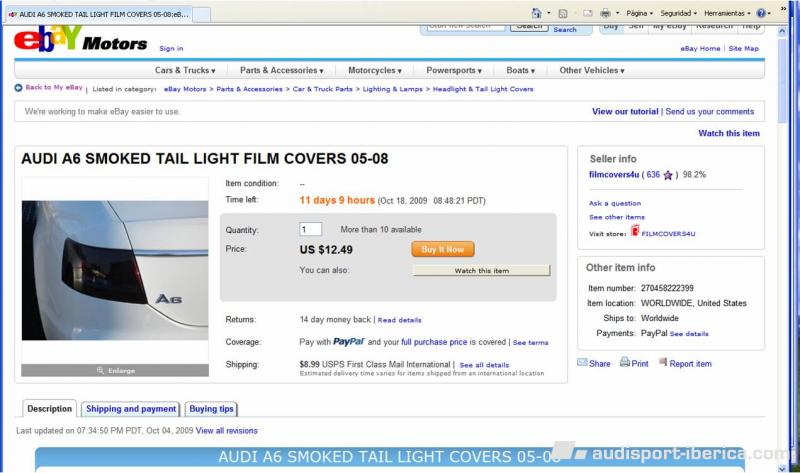Click seller feedback score 636
Viewport: 800px width, 473px height.
coord(653,175)
